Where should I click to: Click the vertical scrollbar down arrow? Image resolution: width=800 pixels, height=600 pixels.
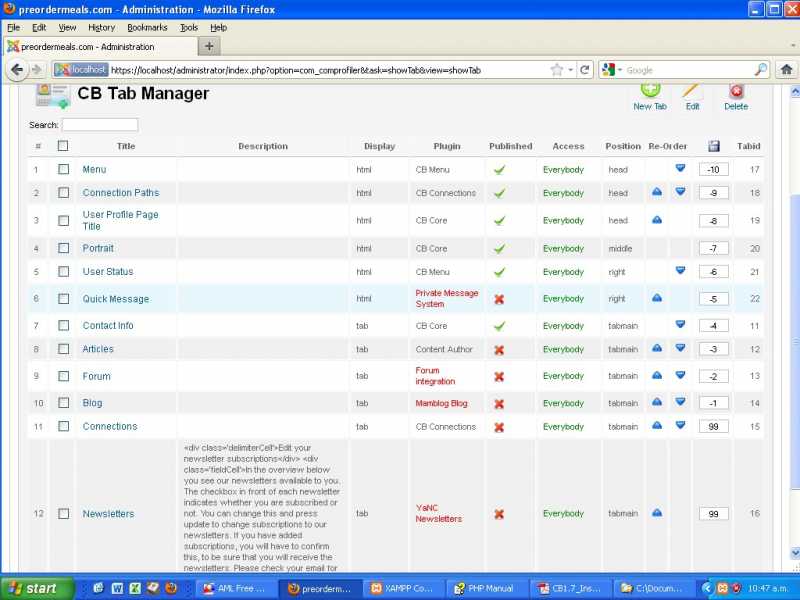794,553
